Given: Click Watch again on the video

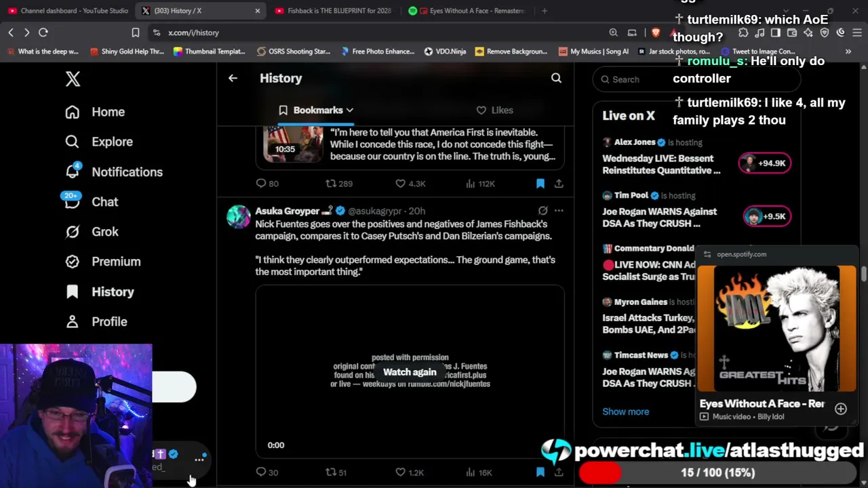Looking at the screenshot, I should click(410, 372).
